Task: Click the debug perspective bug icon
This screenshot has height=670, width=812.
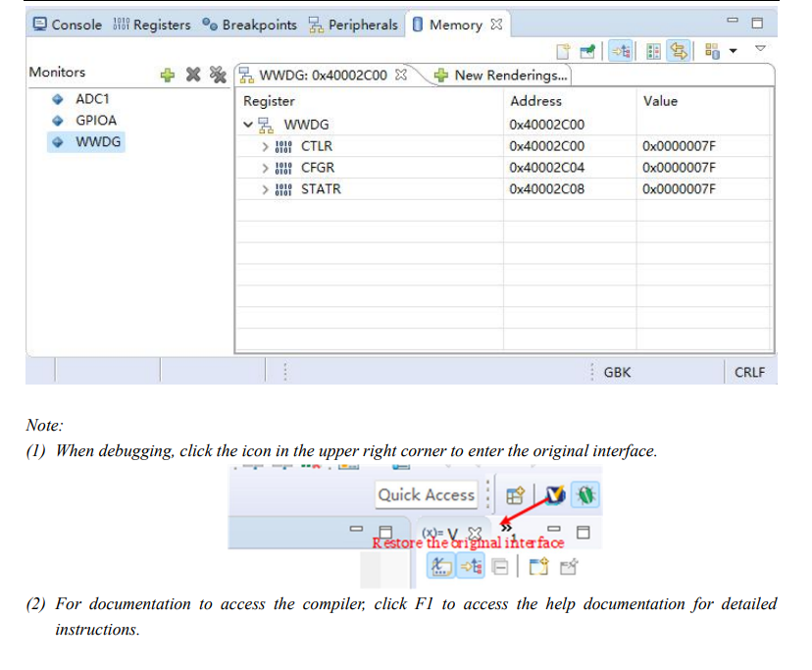Action: 585,494
